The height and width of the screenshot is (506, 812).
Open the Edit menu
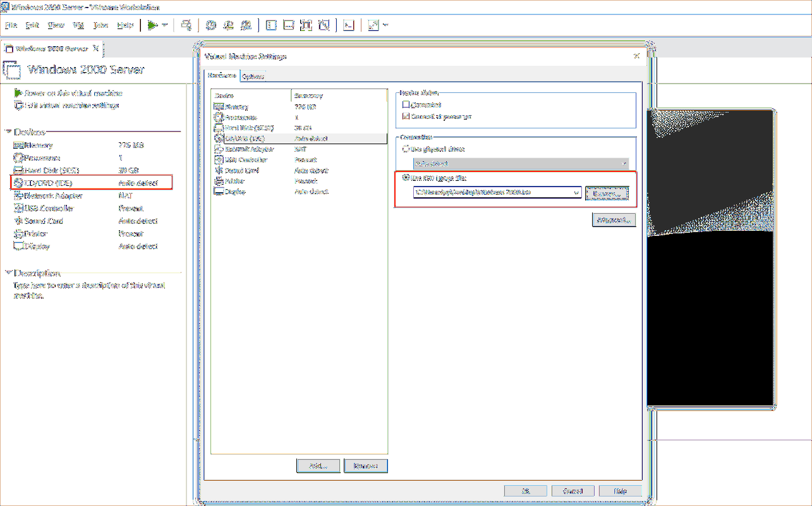(32, 25)
